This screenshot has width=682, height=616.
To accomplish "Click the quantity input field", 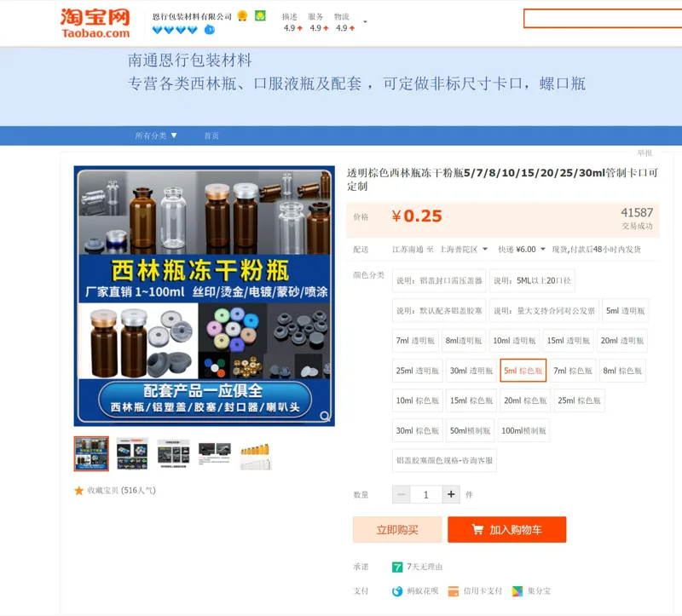I will tap(425, 495).
